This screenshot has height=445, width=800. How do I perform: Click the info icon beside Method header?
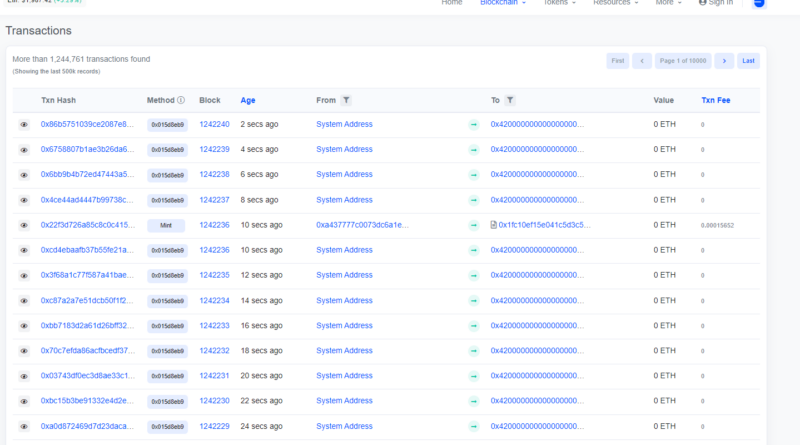[x=181, y=100]
